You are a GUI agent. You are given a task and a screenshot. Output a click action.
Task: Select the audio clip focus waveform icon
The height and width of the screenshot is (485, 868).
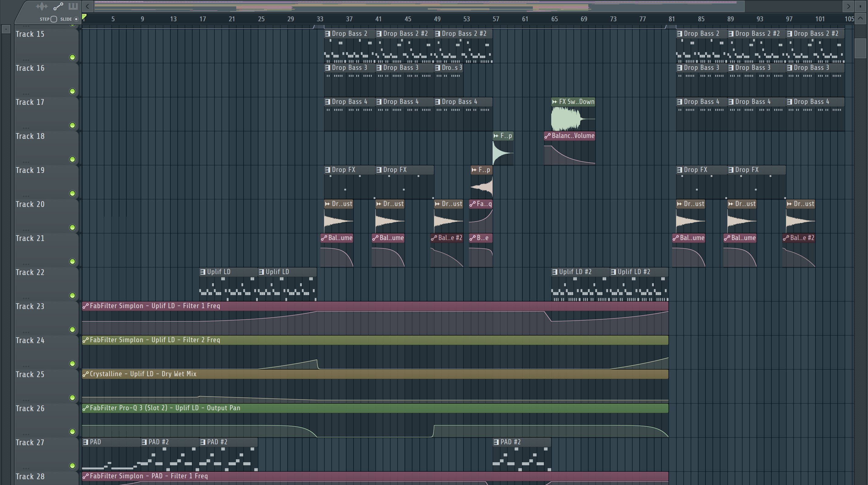point(42,6)
